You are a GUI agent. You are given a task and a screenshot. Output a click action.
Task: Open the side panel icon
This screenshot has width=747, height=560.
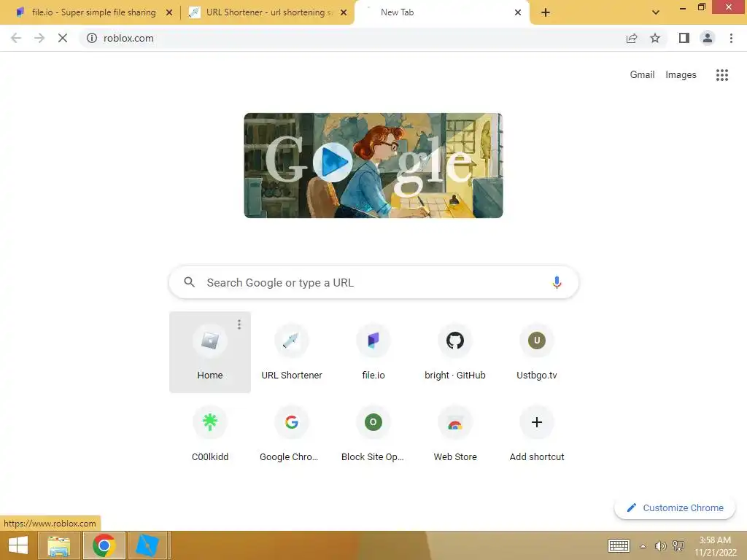(684, 38)
